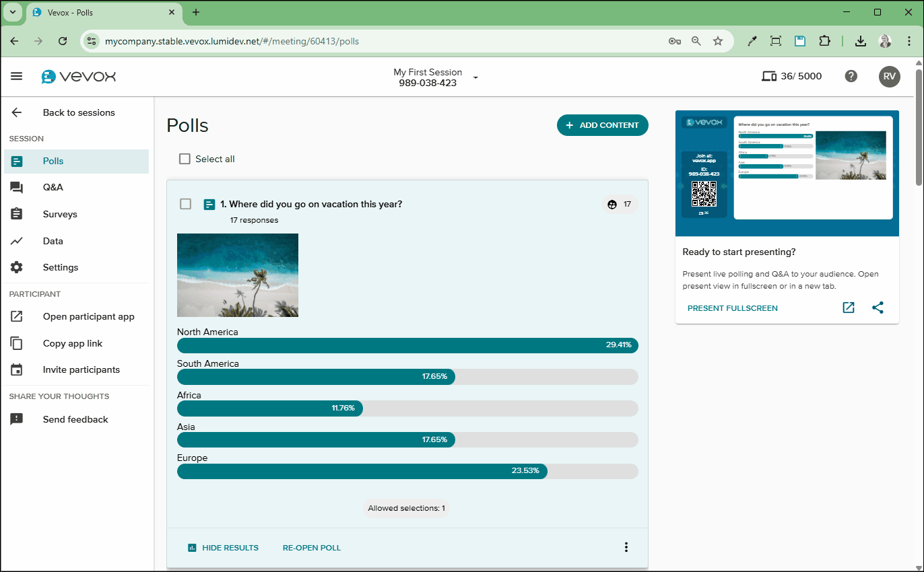The height and width of the screenshot is (572, 924).
Task: Click the North America result bar
Action: point(407,345)
